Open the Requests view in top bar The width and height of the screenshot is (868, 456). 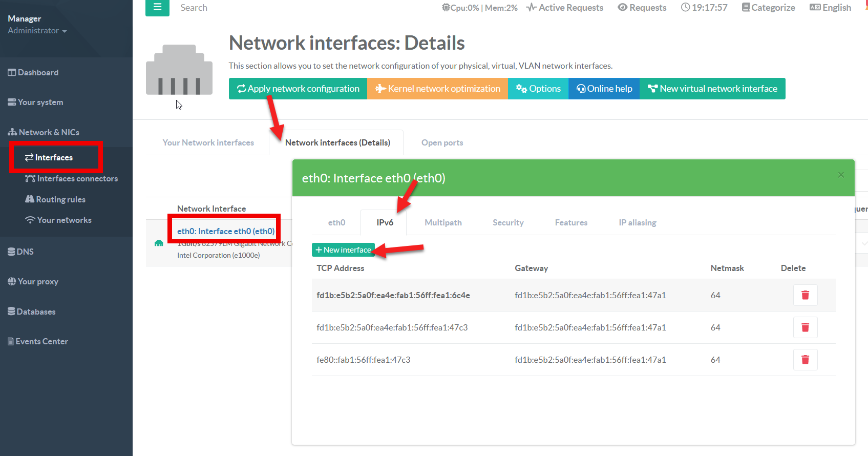pos(642,8)
